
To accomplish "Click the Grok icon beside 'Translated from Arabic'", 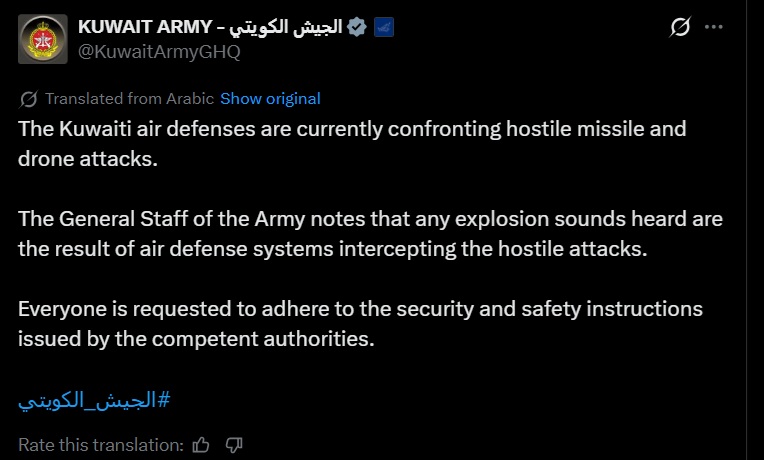I will point(29,99).
